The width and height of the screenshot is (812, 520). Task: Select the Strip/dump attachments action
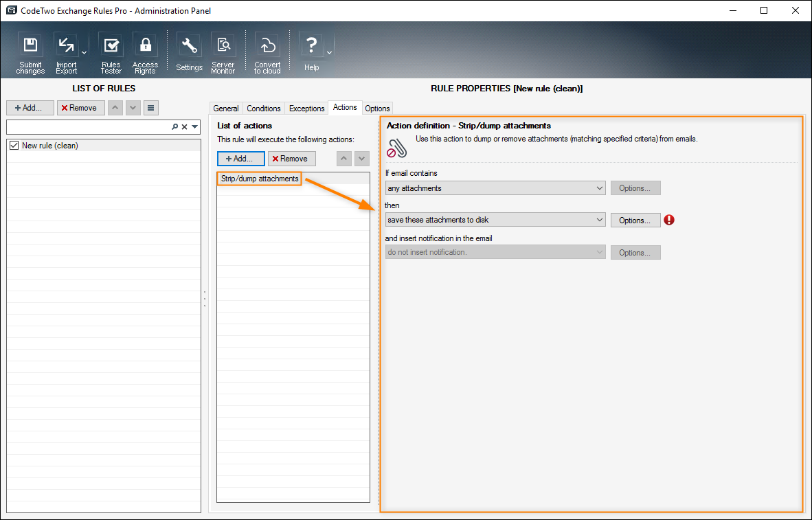pos(260,179)
